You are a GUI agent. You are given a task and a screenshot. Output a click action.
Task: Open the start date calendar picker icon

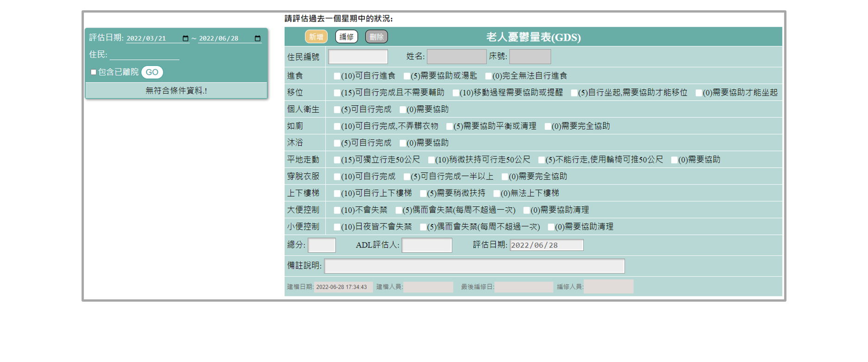click(x=185, y=38)
